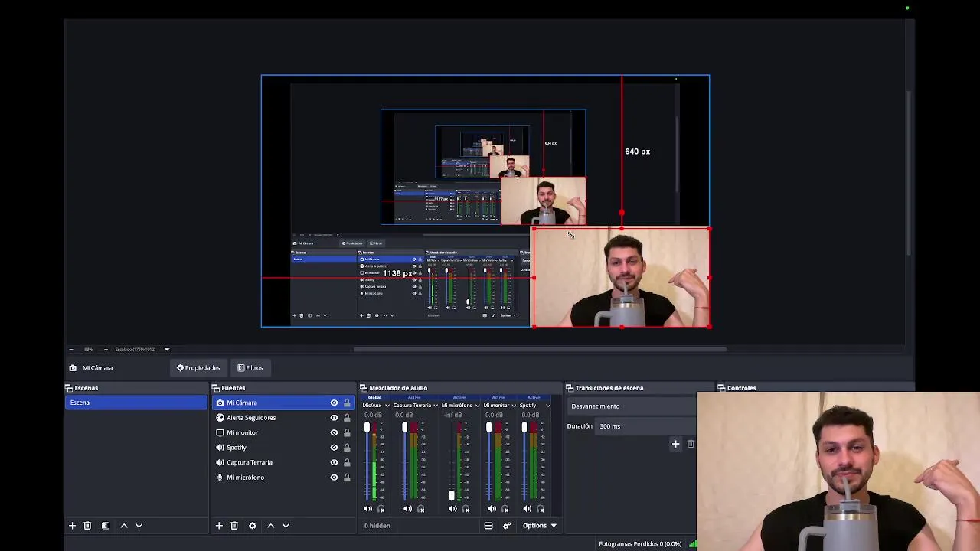Screen dimensions: 980x551
Task: Lock the Alerta Seguidores source
Action: point(347,418)
